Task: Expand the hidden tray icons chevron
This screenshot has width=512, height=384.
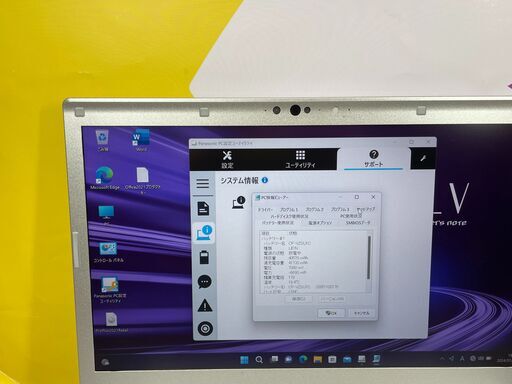Action: (442, 358)
